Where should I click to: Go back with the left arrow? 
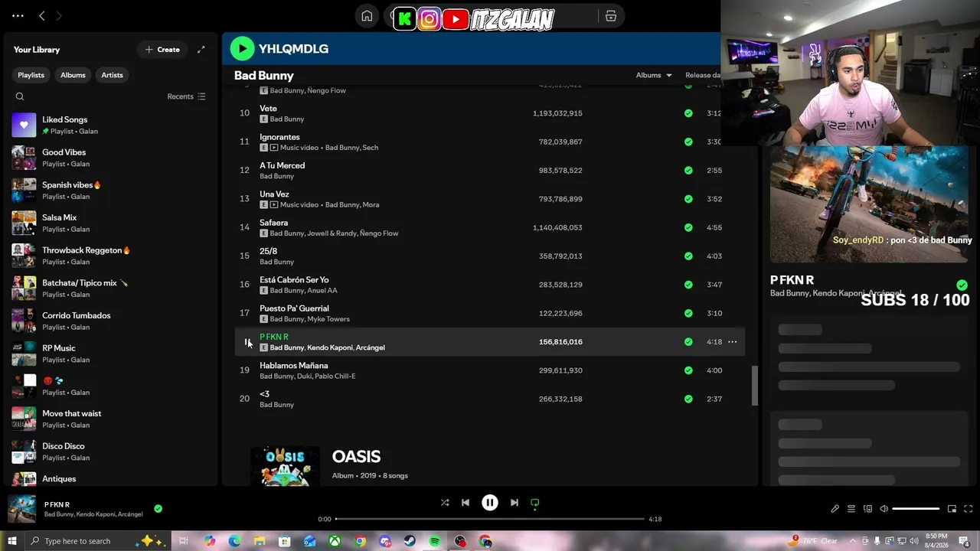(x=42, y=15)
